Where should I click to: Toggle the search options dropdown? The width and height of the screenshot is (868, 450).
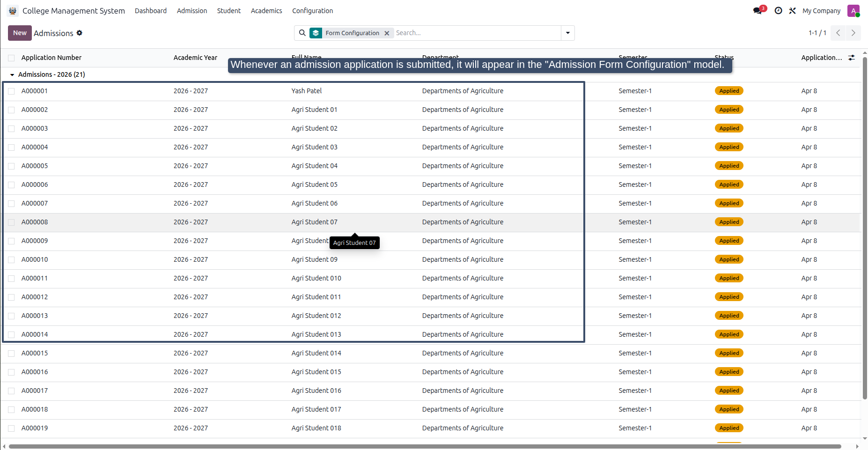click(x=568, y=33)
